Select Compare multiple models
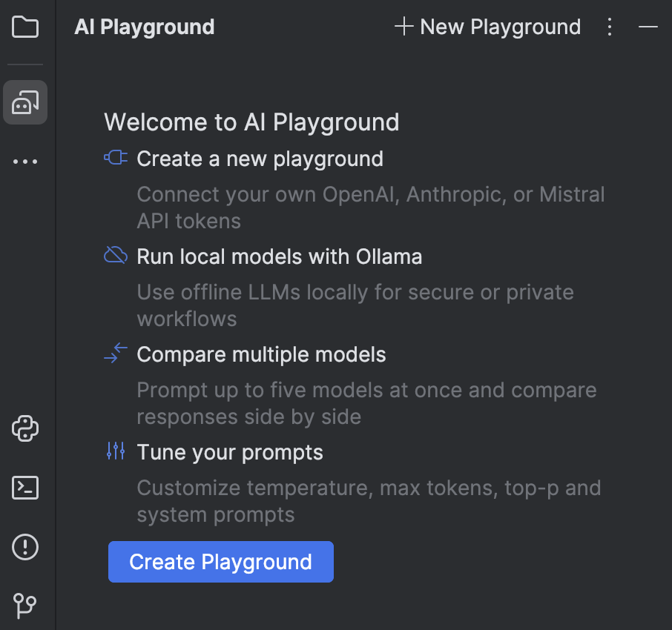The height and width of the screenshot is (630, 672). 261,354
